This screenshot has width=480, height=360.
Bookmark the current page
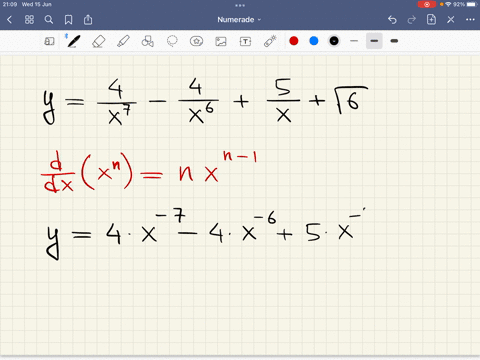(x=68, y=20)
